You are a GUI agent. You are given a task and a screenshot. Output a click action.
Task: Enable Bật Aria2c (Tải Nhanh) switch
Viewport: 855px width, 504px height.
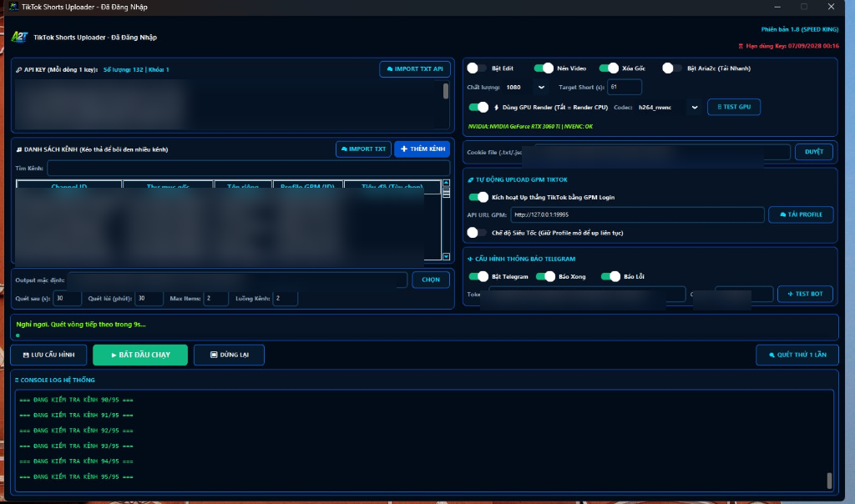(x=671, y=68)
